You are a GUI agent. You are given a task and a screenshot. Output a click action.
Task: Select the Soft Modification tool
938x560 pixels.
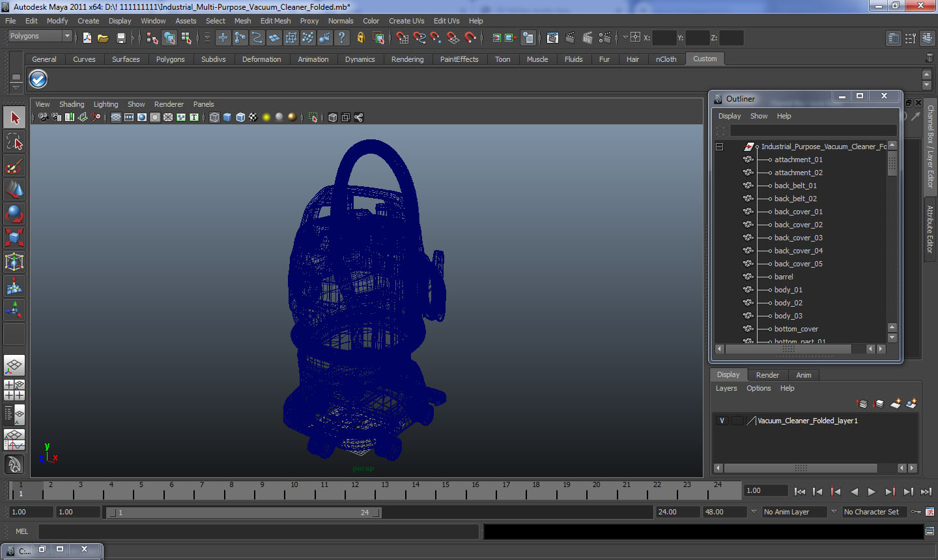[x=14, y=286]
